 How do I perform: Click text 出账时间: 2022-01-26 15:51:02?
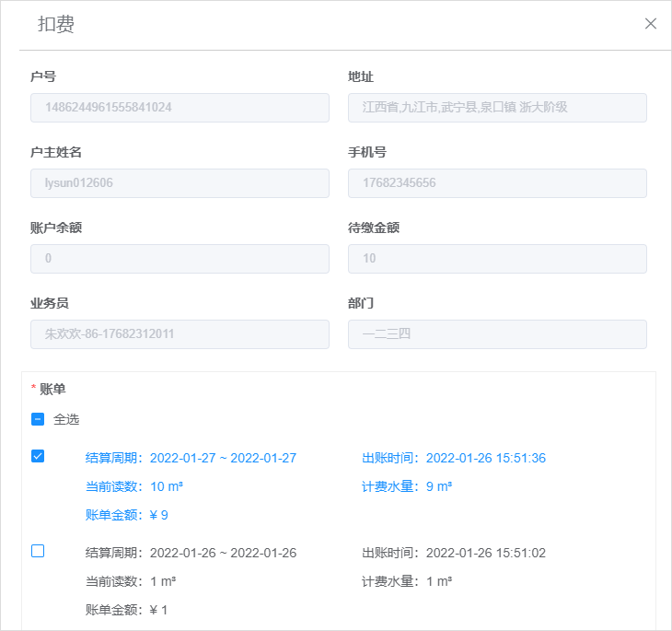454,553
